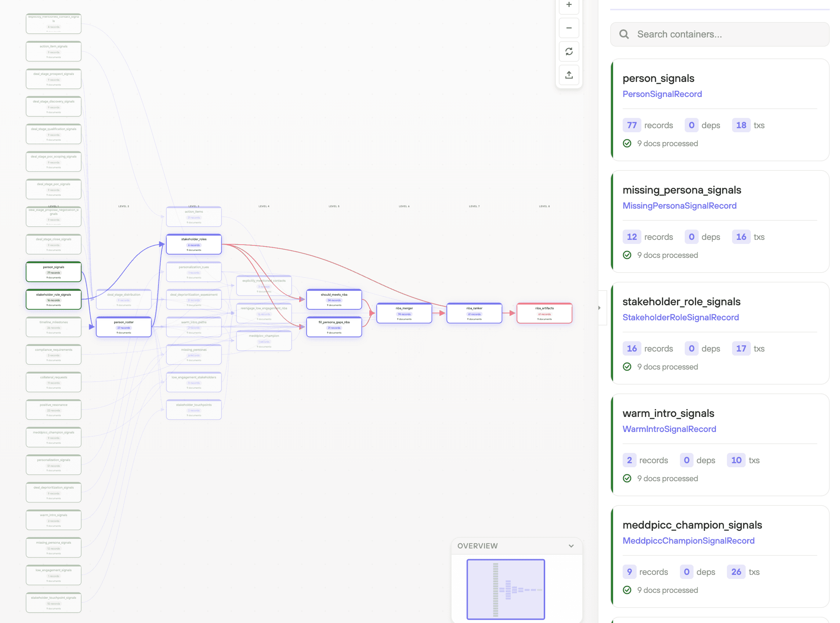The height and width of the screenshot is (623, 840).
Task: Open the MeddpiccChampionSignalRecord link
Action: [688, 540]
